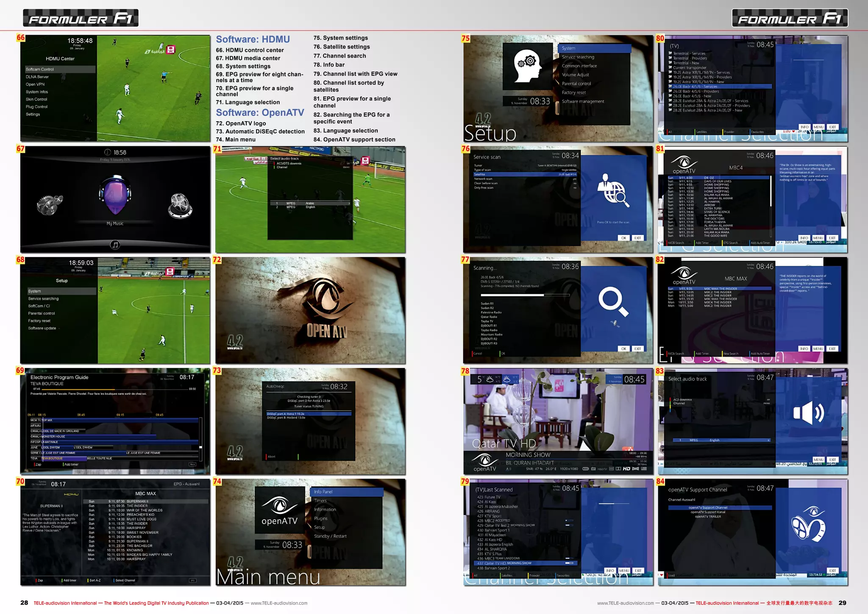Viewport: 868px width, 614px height.
Task: Open the My Music headphone icon
Action: (x=115, y=196)
